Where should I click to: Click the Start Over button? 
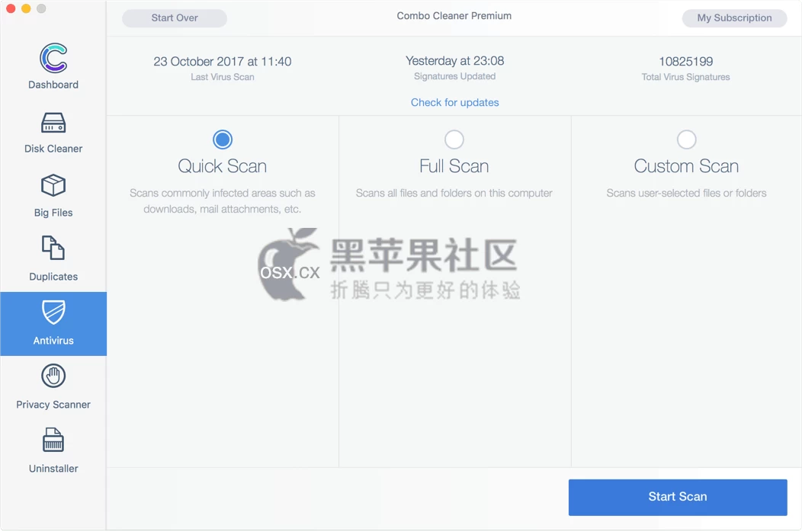pos(175,18)
